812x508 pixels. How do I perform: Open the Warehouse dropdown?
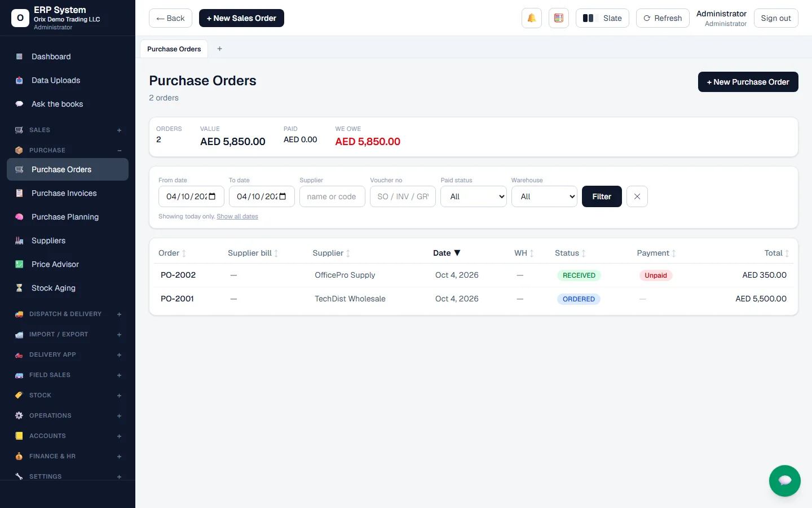pyautogui.click(x=544, y=196)
